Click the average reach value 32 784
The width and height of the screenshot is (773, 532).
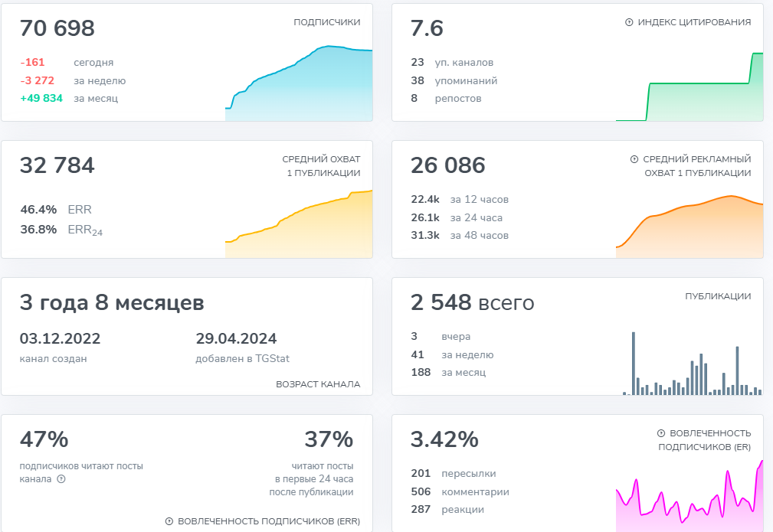[57, 165]
